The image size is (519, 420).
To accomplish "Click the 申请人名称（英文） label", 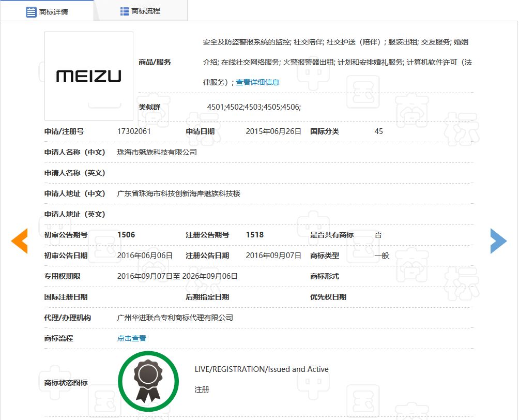I will coord(75,173).
